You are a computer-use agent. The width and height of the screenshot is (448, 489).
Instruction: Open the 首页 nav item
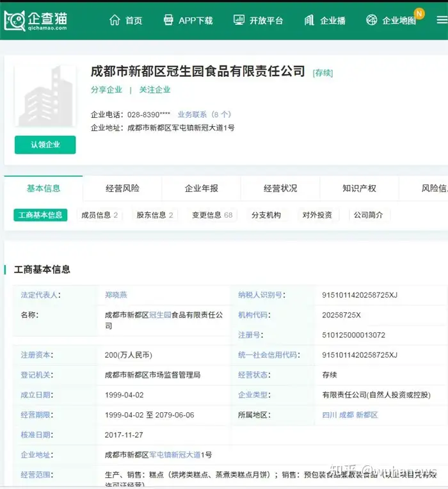point(134,20)
